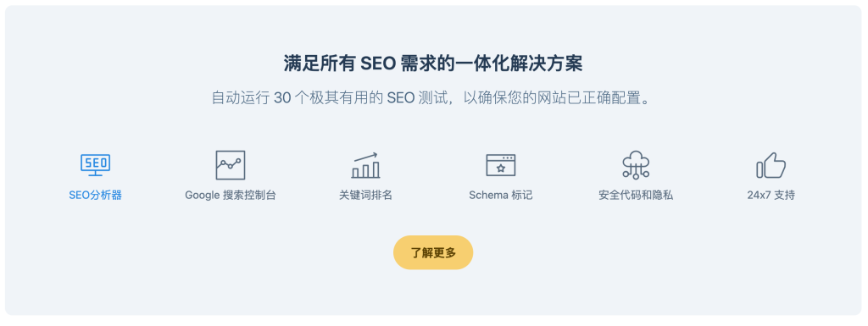Screen dimensions: 868x326
Task: Choose the Schema markup window star icon
Action: coord(500,164)
